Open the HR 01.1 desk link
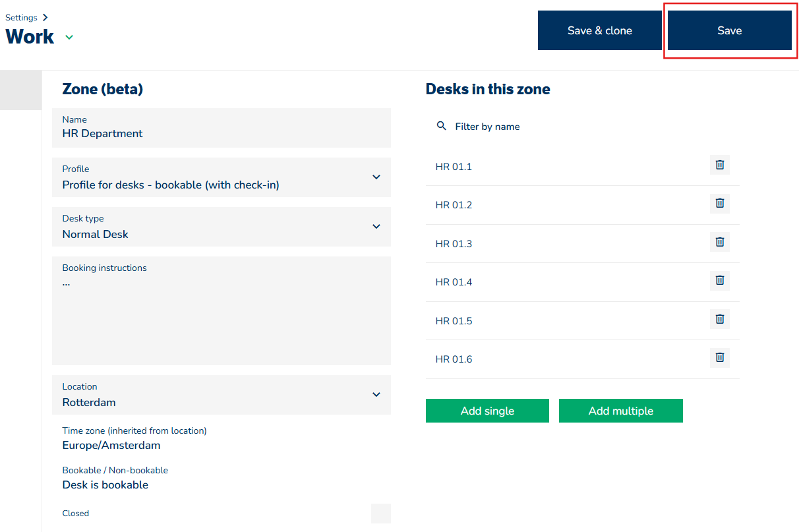Screen dimensions: 799x532 [454, 167]
